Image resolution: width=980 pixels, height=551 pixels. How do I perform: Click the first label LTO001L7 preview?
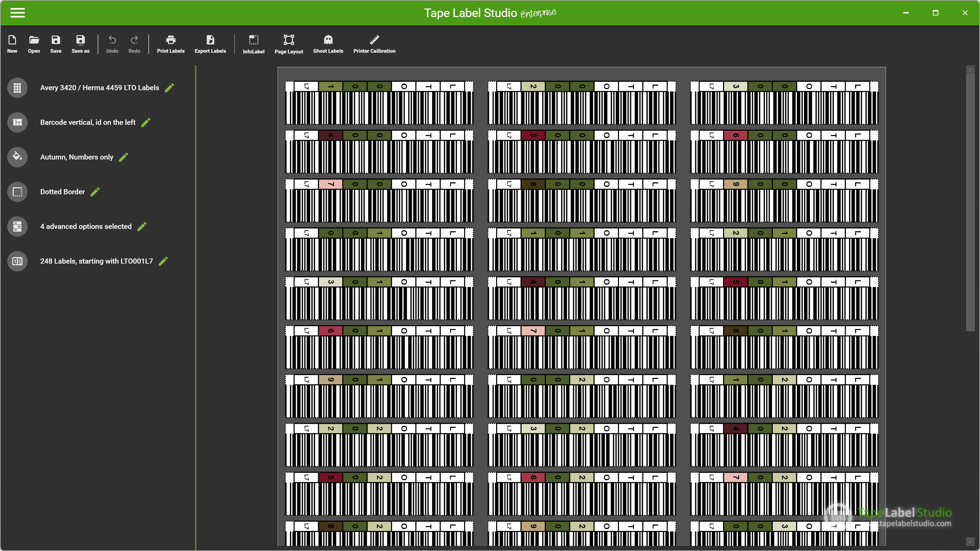coord(379,103)
